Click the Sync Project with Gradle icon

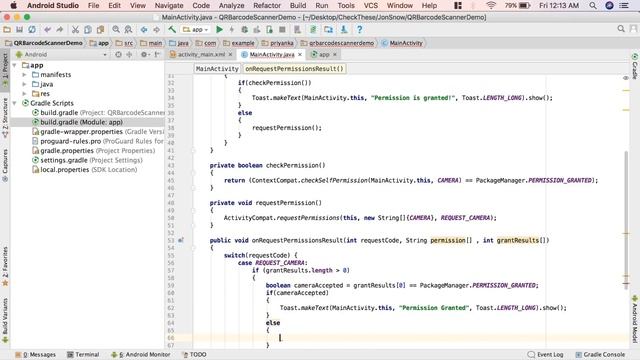coord(313,29)
